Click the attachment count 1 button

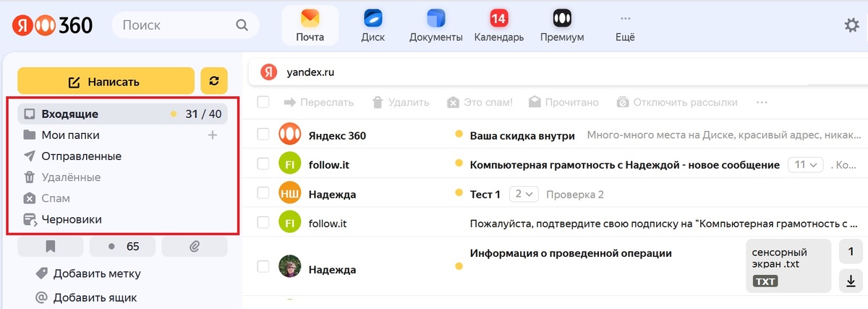coord(851,252)
